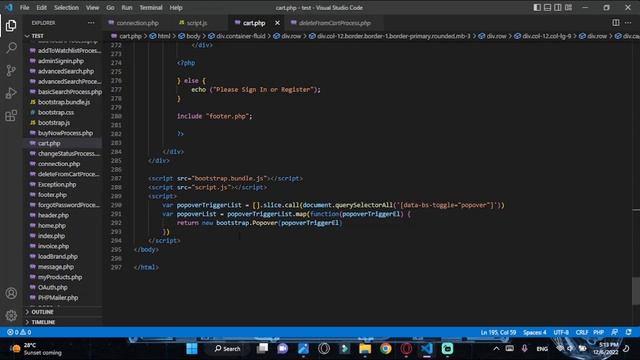Open the Explorer view in activity bar
Image resolution: width=640 pixels, height=360 pixels.
[x=11, y=26]
